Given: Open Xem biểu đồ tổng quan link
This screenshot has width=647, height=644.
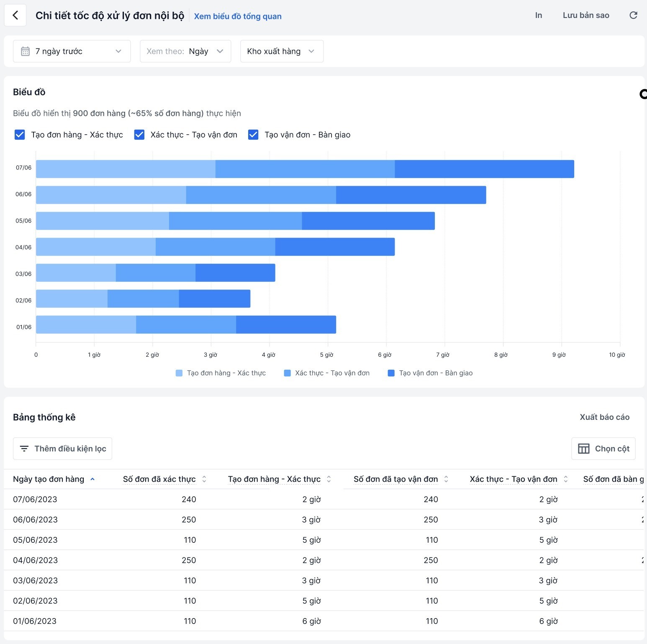Looking at the screenshot, I should point(237,16).
